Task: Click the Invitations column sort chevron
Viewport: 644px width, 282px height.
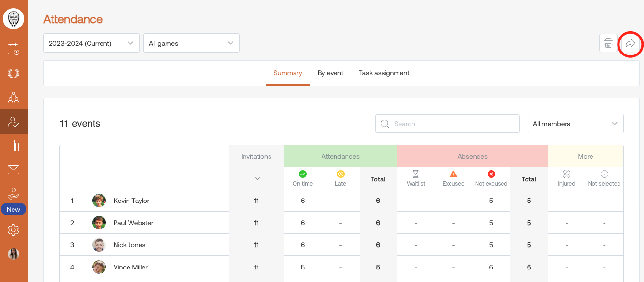Action: [x=257, y=179]
